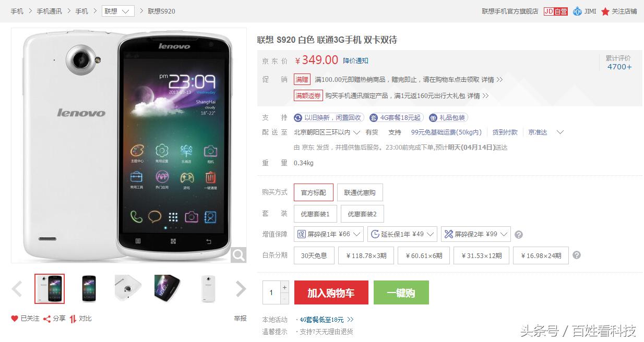Click the 分享 share icon
644x342 pixels.
pos(47,319)
